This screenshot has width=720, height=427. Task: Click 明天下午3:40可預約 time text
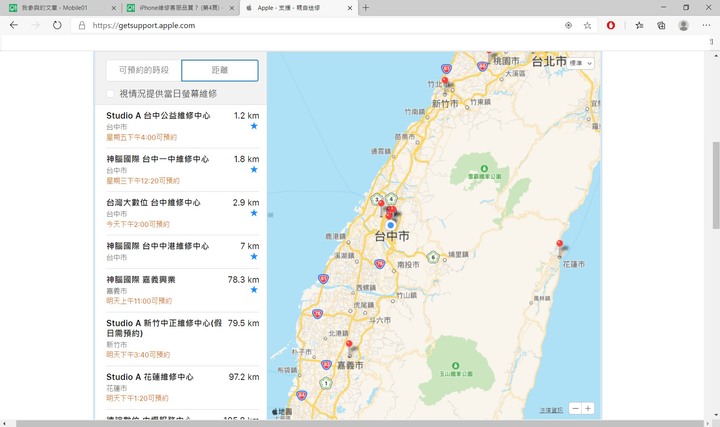138,354
